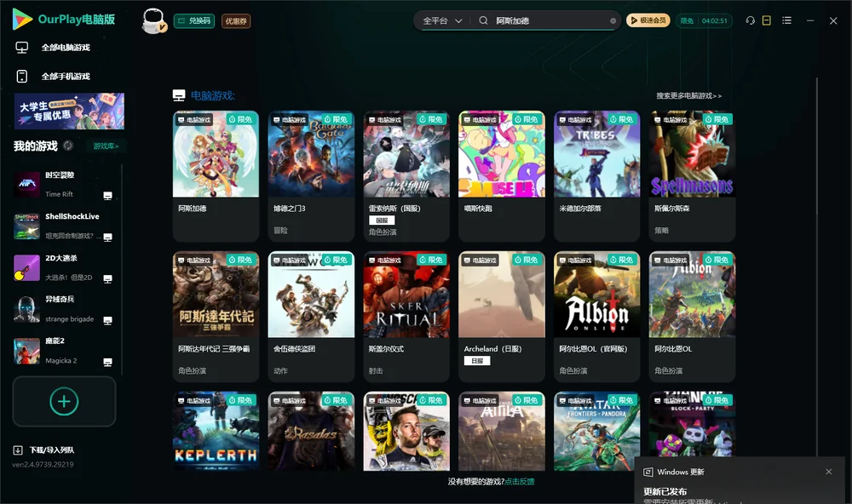
Task: Click the PC icon beside Time Rift
Action: pos(107,196)
